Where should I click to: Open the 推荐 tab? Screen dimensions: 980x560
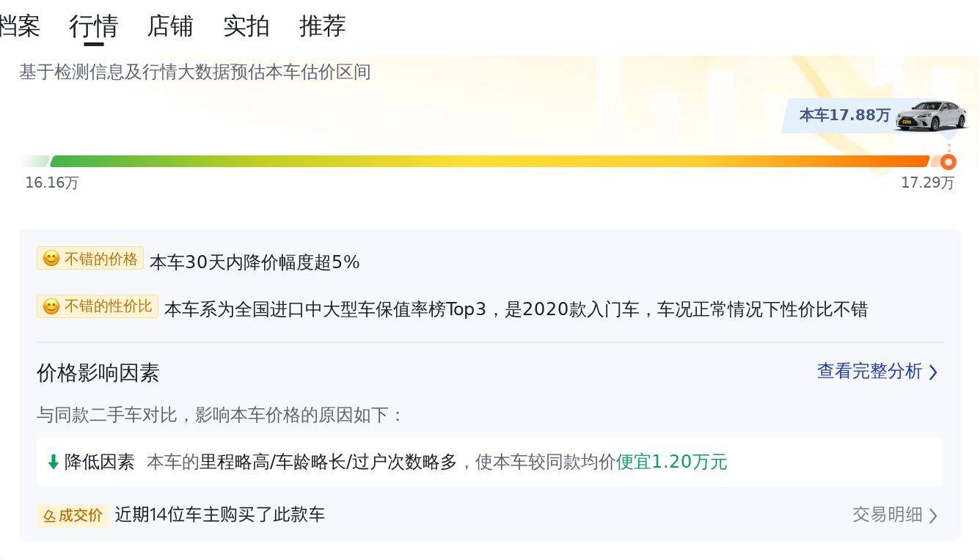tap(323, 26)
